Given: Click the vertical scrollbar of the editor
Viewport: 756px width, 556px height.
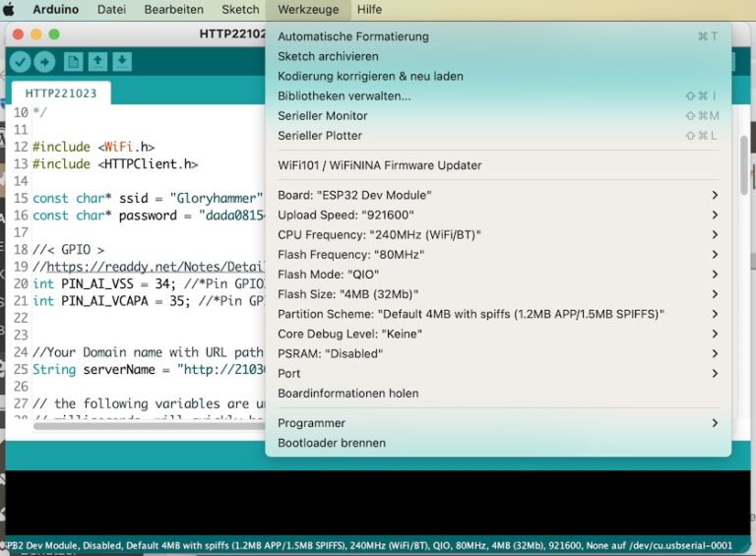Looking at the screenshot, I should [744, 167].
